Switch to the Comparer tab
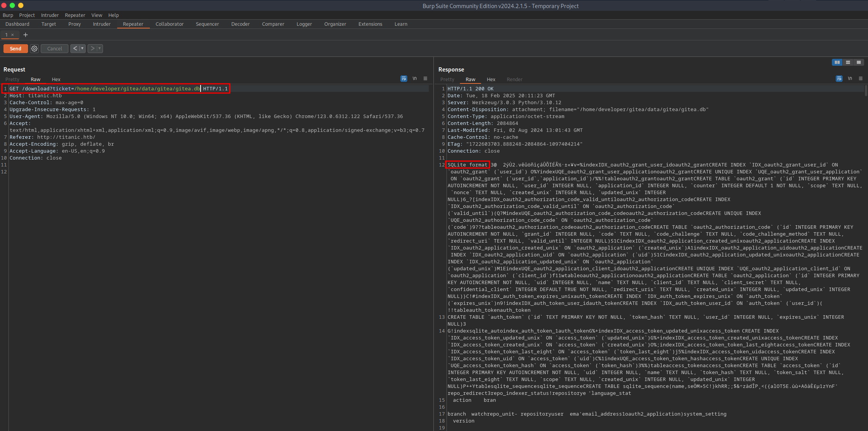The image size is (868, 431). [x=273, y=24]
